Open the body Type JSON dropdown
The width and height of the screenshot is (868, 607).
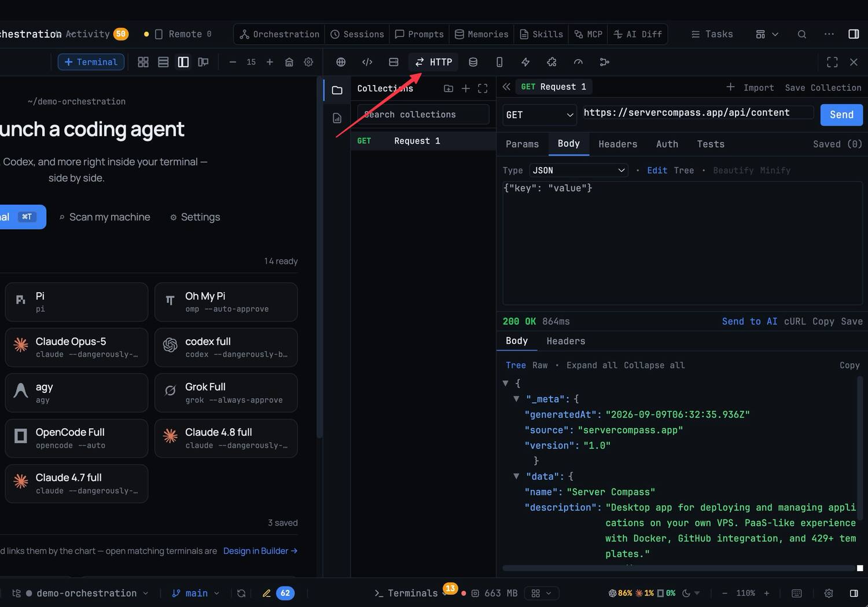[x=579, y=170]
